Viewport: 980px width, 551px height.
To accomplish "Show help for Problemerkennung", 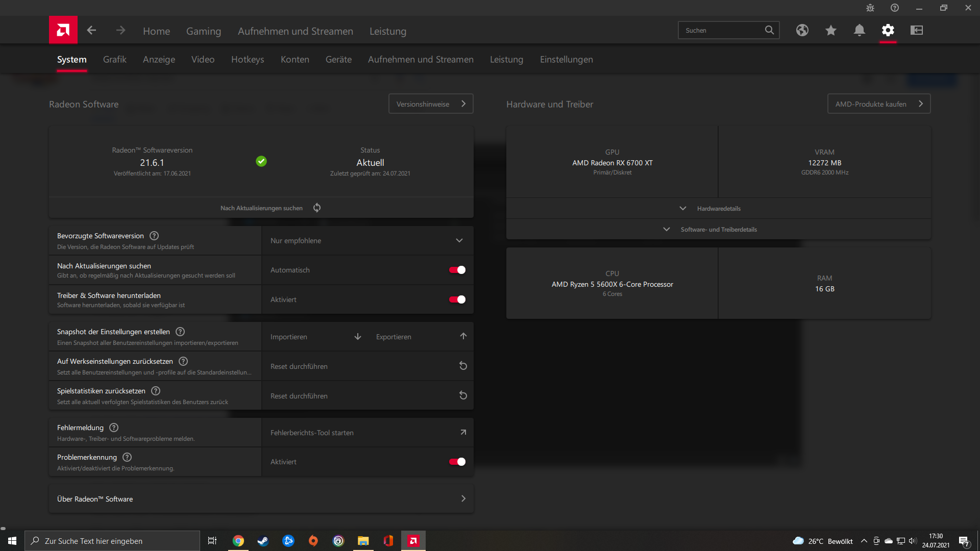I will pos(127,457).
